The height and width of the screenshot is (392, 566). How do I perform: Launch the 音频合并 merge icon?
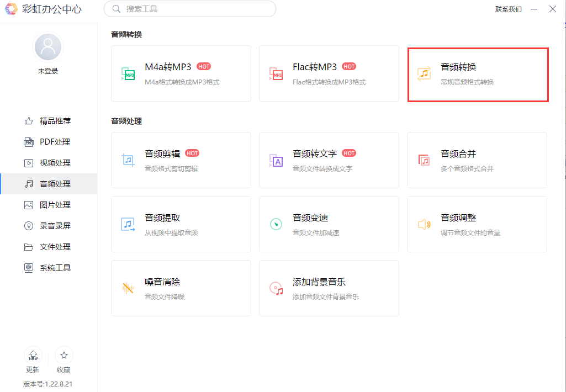424,160
